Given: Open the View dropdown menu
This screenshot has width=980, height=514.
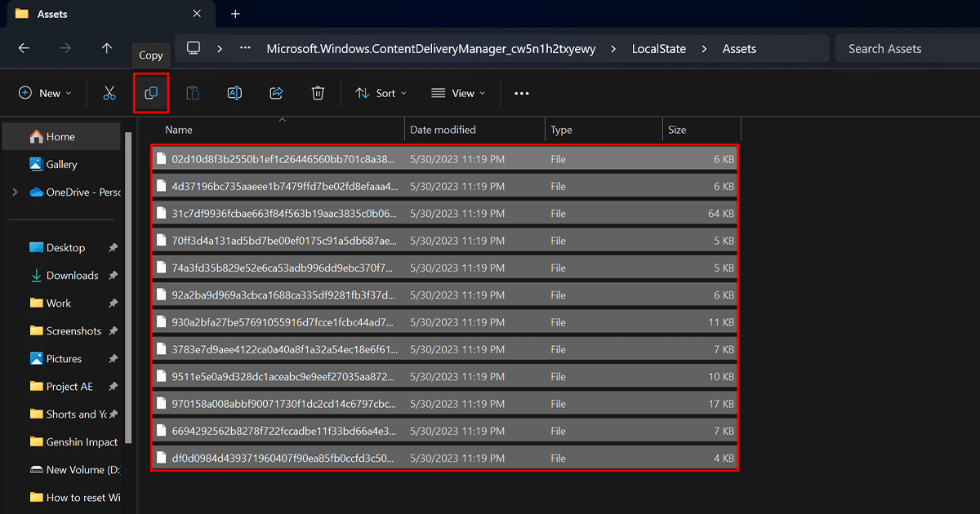Looking at the screenshot, I should (x=458, y=94).
